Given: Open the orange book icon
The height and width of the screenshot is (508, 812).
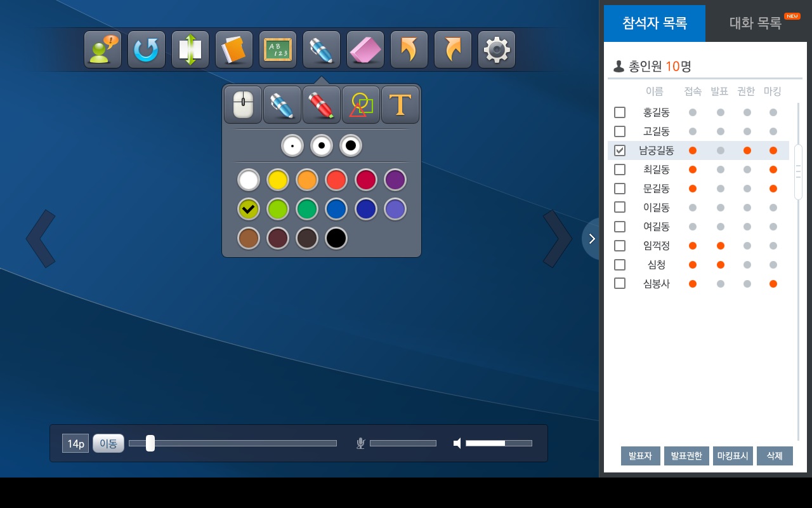Looking at the screenshot, I should tap(234, 50).
